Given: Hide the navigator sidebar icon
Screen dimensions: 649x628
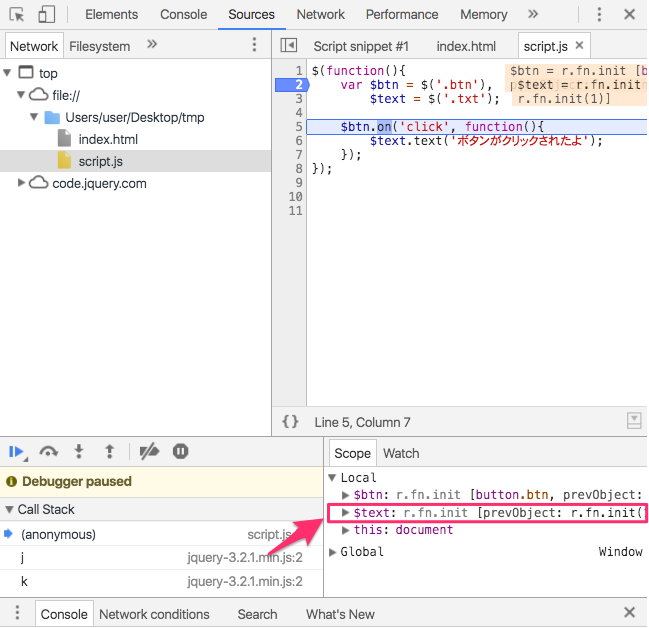Looking at the screenshot, I should point(288,45).
